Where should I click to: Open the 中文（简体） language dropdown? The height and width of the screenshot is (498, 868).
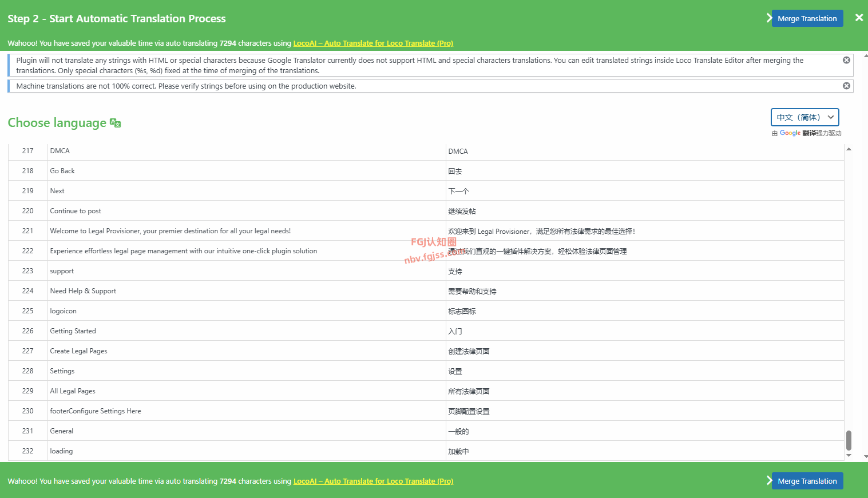804,117
